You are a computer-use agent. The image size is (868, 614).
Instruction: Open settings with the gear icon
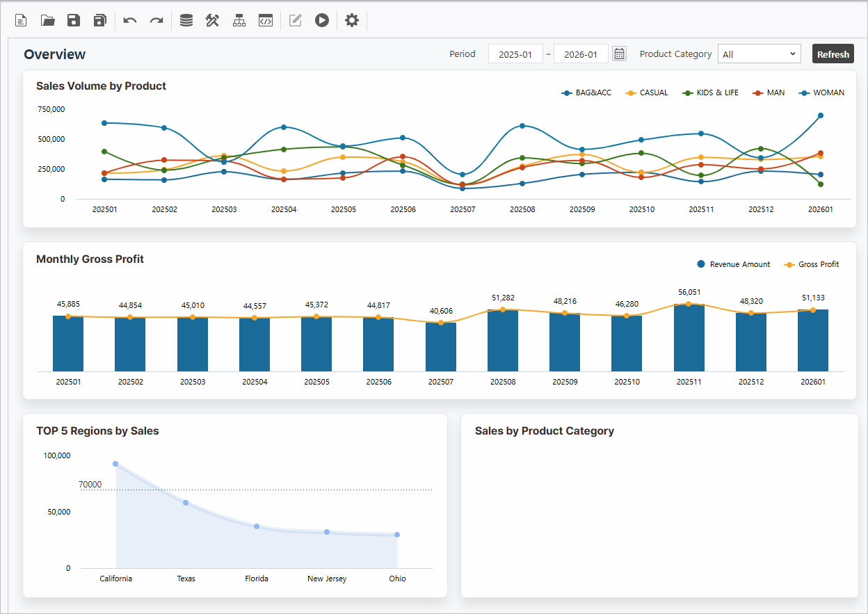pyautogui.click(x=352, y=20)
